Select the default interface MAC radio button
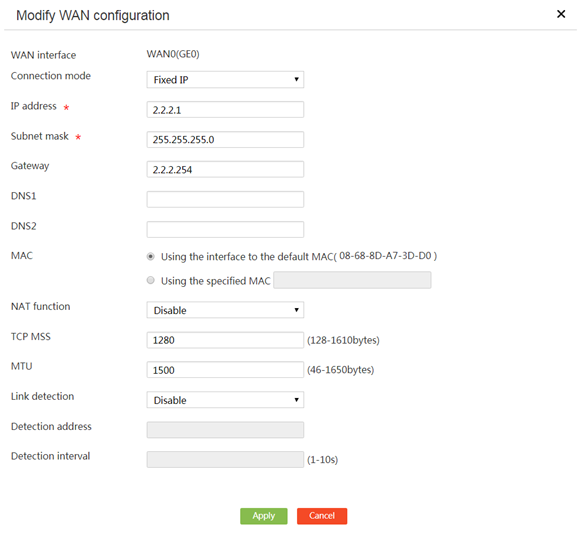The width and height of the screenshot is (584, 534). click(150, 256)
